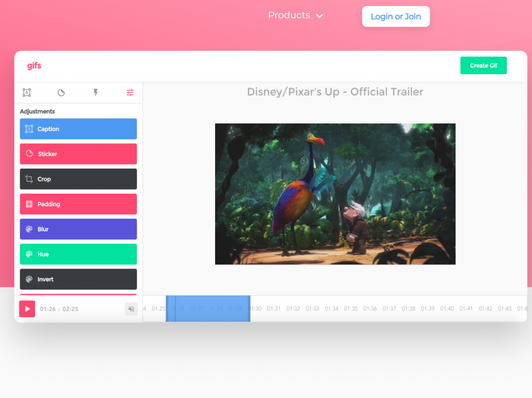Select the Padding adjustment
This screenshot has height=398, width=532.
(x=78, y=204)
